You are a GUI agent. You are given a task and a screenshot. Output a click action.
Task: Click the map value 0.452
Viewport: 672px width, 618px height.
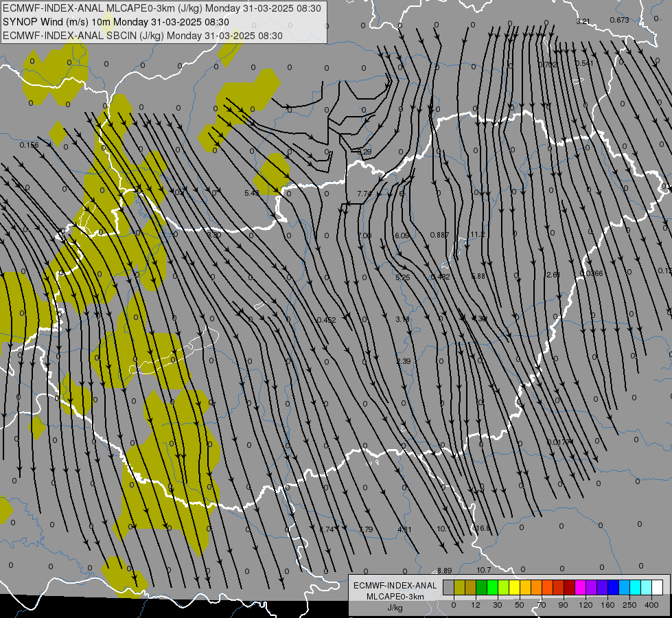pos(327,320)
